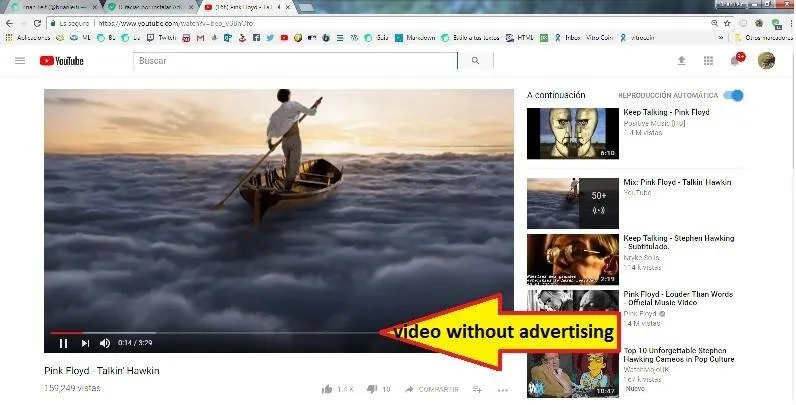The width and height of the screenshot is (796, 405).
Task: Reload the page
Action: pos(37,23)
